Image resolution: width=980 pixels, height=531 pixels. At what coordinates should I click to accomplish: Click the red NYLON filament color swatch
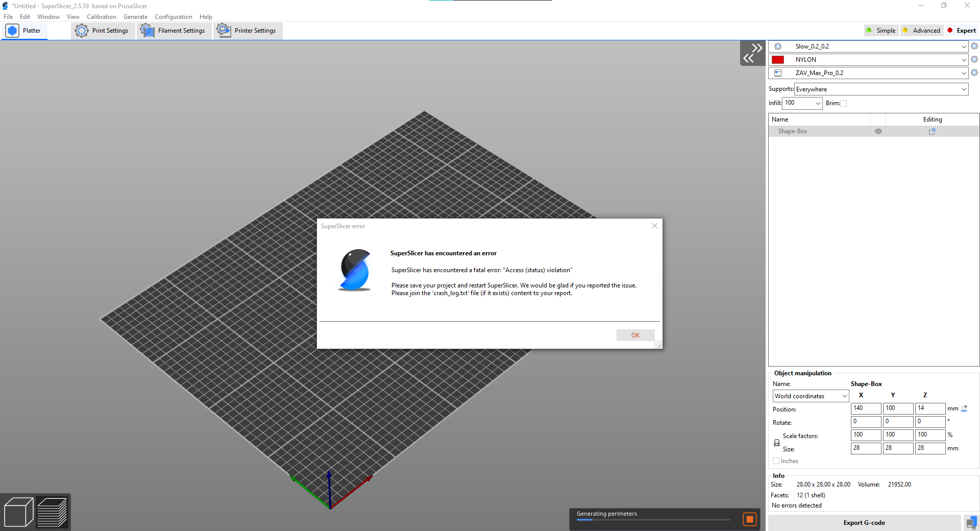777,59
